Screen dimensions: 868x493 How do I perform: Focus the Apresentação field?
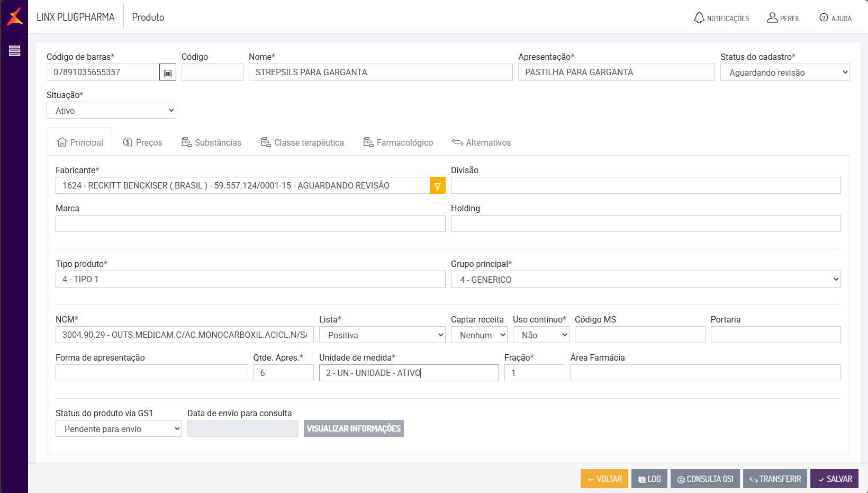click(617, 72)
